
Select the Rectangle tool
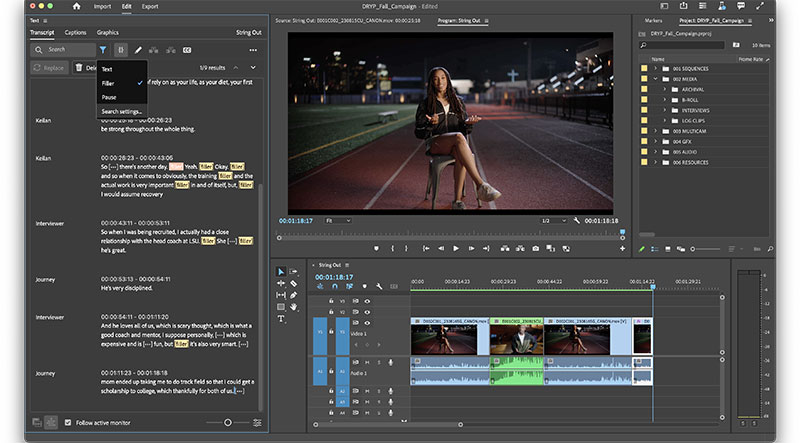coord(281,307)
